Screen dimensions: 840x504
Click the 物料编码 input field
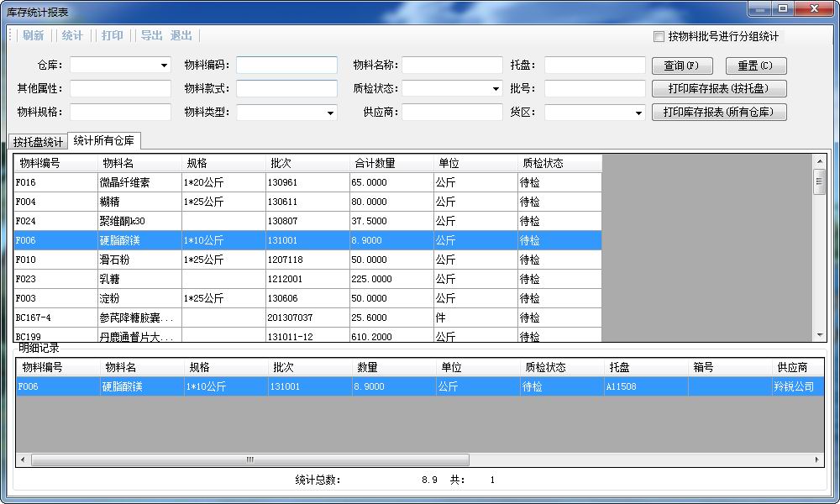tap(286, 66)
